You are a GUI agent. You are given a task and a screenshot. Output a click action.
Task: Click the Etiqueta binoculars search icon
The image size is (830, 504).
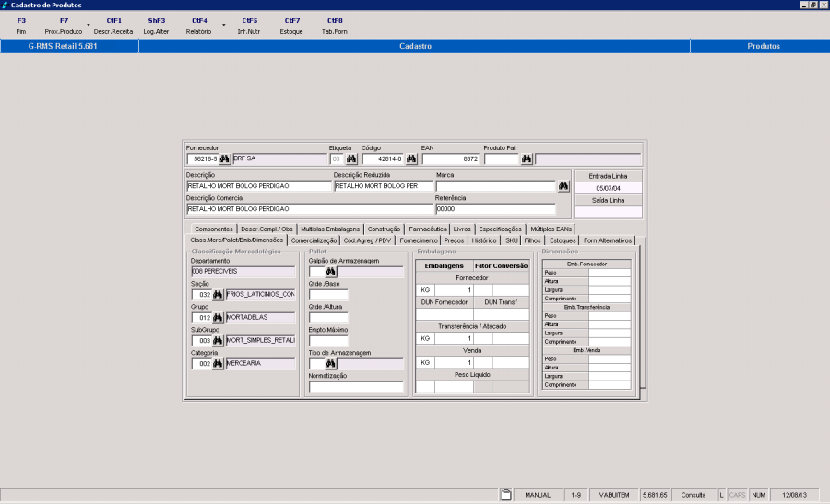point(351,158)
